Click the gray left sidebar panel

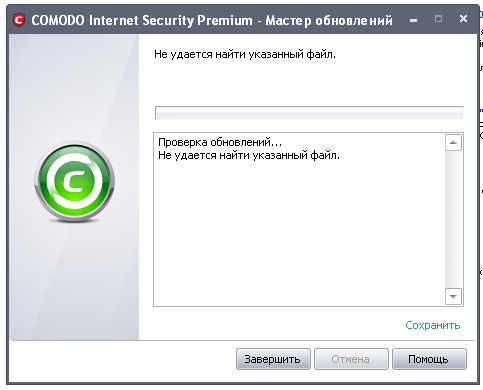tap(74, 187)
